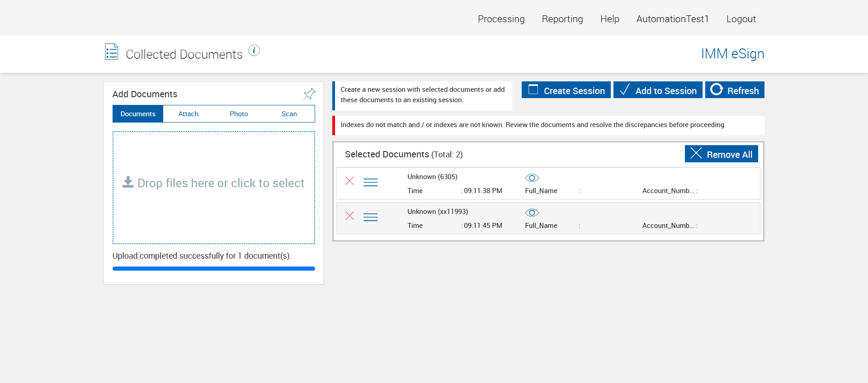Click the info icon beside Collected Documents
Image resolution: width=868 pixels, height=383 pixels.
[254, 51]
